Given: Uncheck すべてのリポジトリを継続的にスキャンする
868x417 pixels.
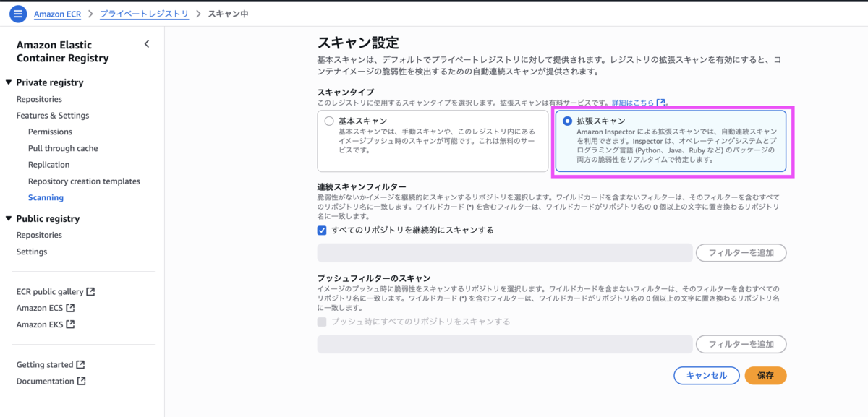Looking at the screenshot, I should click(322, 231).
